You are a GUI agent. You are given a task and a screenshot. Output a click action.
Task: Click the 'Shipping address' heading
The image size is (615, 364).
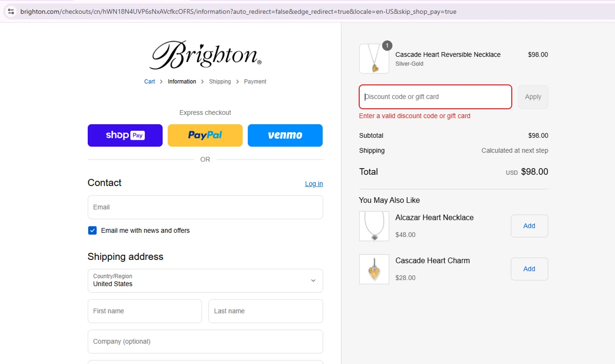point(125,257)
